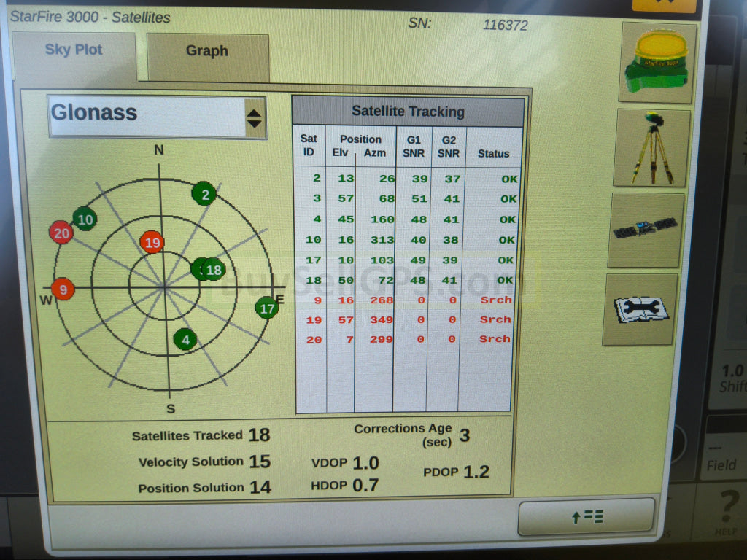The image size is (747, 560).
Task: Click the Satellites Tracked value 18
Action: click(259, 435)
